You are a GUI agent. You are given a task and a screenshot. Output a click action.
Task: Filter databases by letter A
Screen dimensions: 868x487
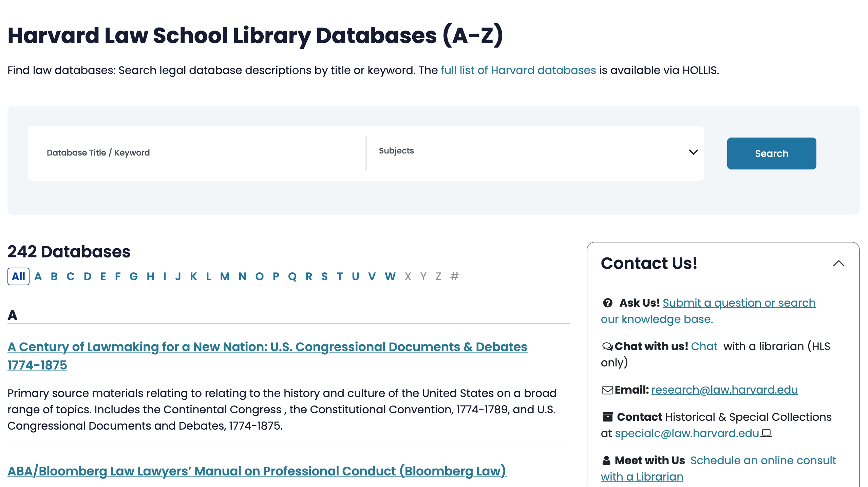tap(38, 276)
